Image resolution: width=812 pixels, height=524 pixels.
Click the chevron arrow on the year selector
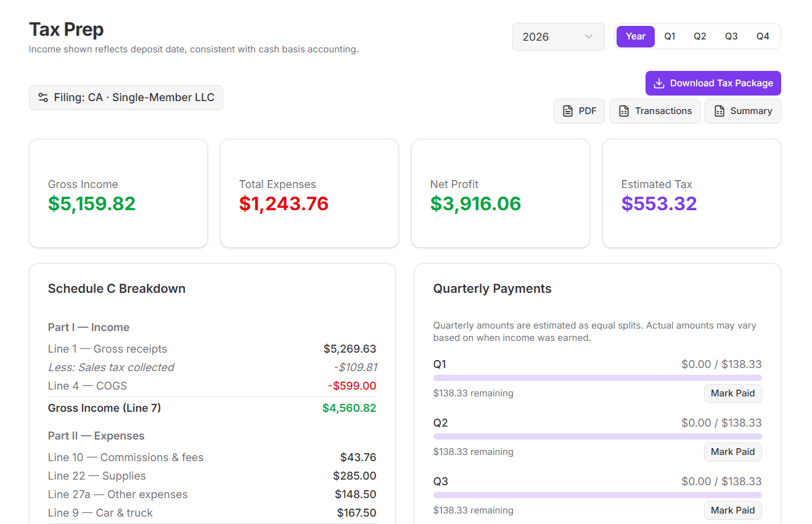pyautogui.click(x=589, y=36)
